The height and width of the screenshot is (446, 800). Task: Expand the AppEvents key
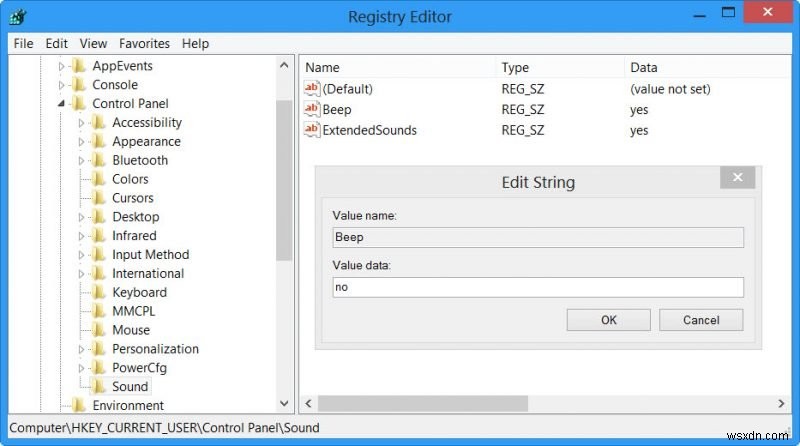(61, 66)
